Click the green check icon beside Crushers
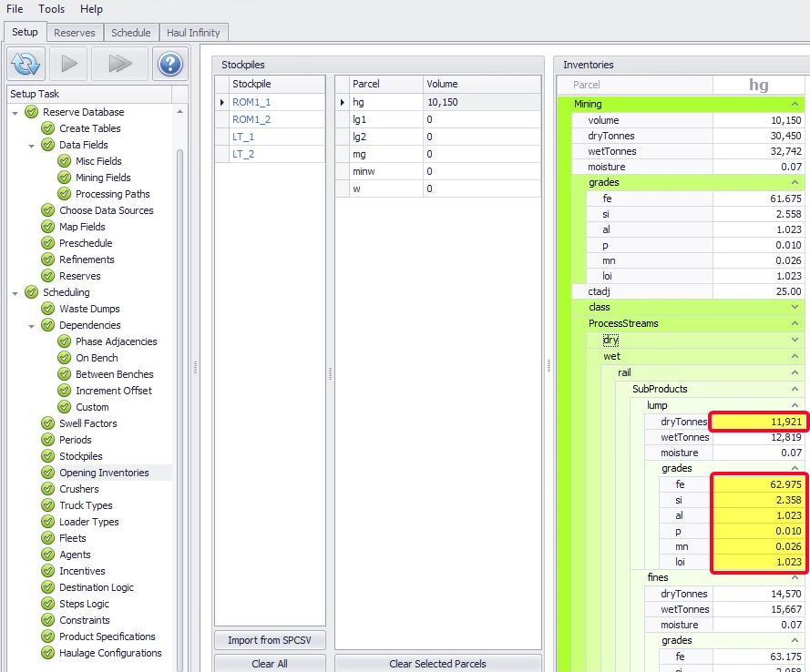 coord(47,489)
